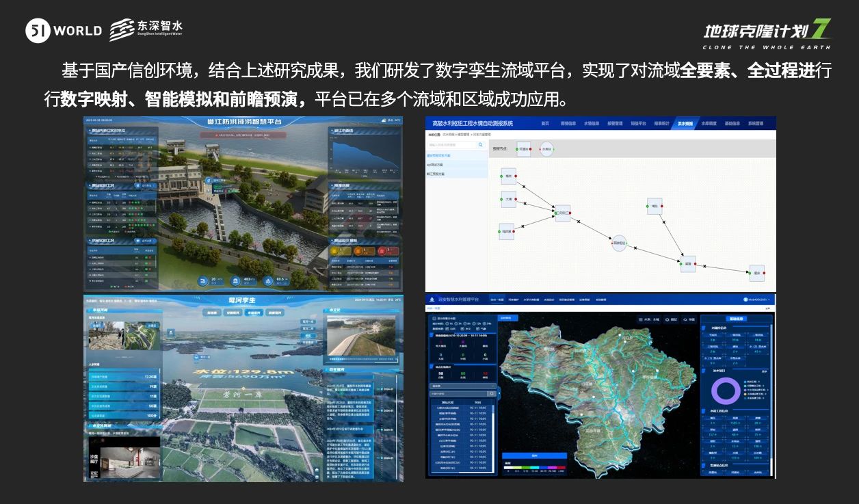859x504 pixels.
Task: Toggle the 显示雨量分布图 checkbox
Action: [434, 319]
